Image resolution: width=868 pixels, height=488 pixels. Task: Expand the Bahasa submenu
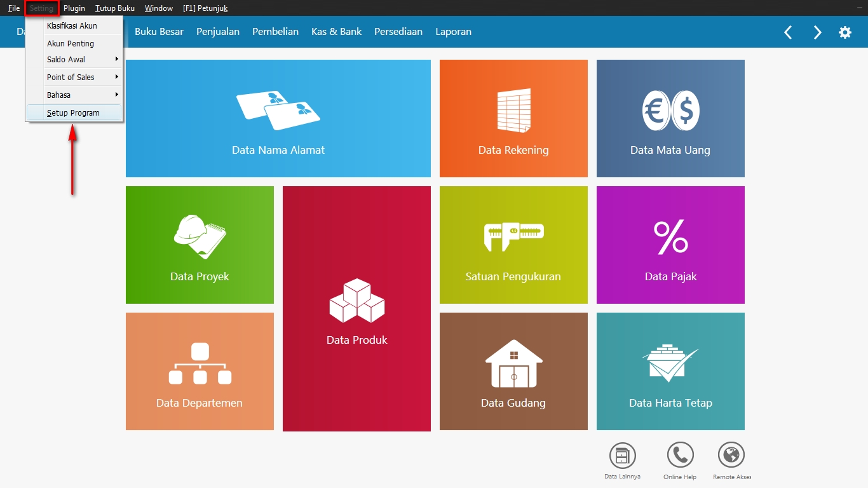tap(74, 95)
